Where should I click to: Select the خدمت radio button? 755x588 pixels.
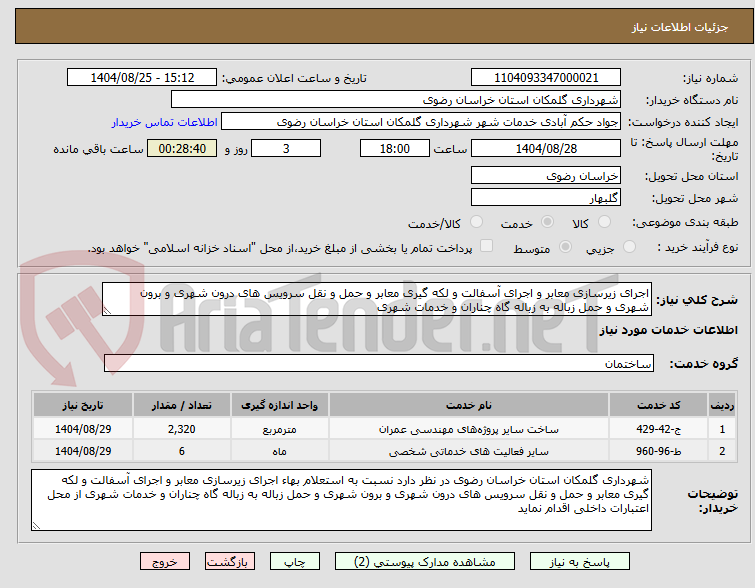(547, 222)
